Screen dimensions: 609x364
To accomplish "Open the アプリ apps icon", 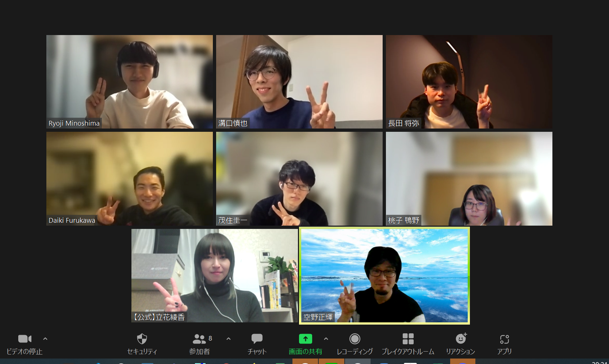I will [504, 339].
